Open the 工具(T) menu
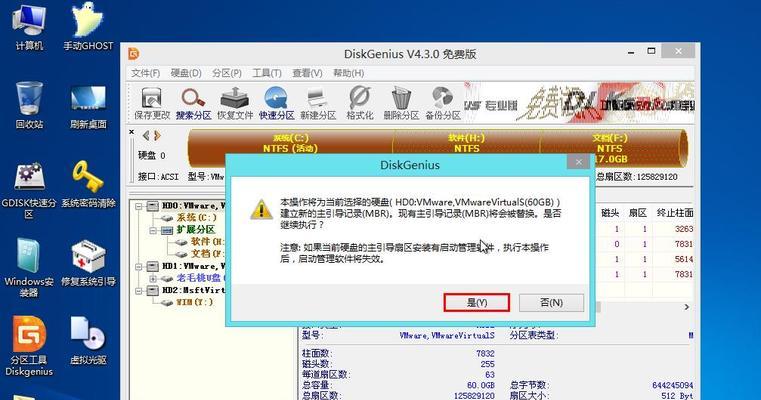Viewport: 761px width, 400px height. [267, 73]
